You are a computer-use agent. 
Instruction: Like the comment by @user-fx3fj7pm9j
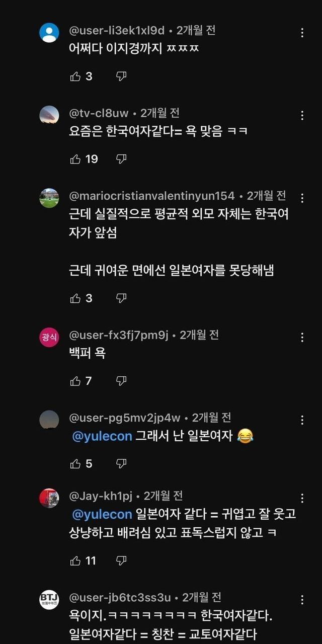(75, 381)
